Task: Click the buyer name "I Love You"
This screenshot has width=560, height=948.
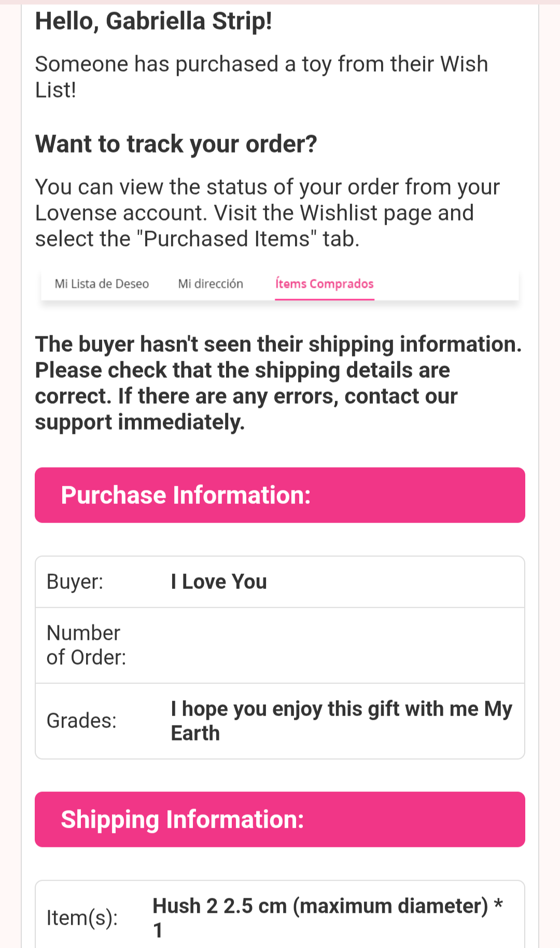Action: (x=219, y=582)
